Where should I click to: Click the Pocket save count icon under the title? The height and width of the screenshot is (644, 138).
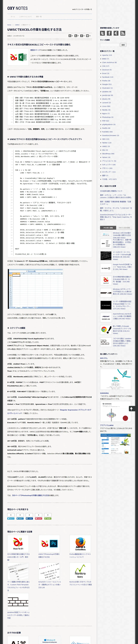pos(87,36)
